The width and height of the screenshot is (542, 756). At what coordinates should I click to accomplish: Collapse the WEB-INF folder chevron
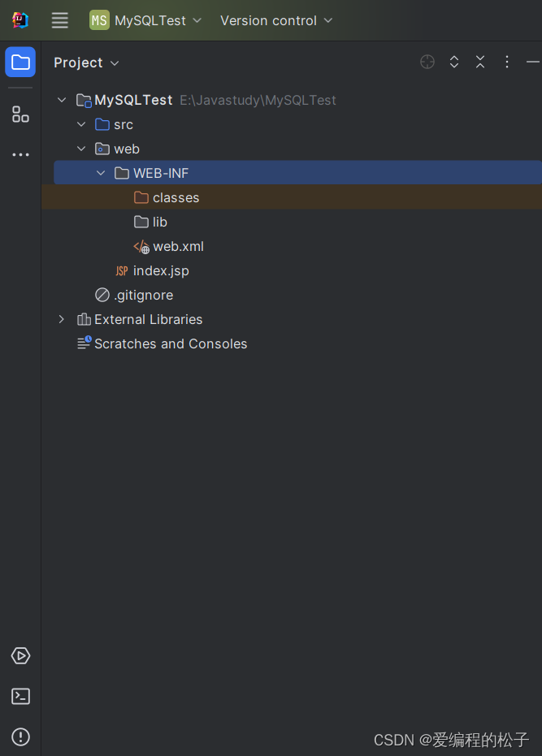101,173
